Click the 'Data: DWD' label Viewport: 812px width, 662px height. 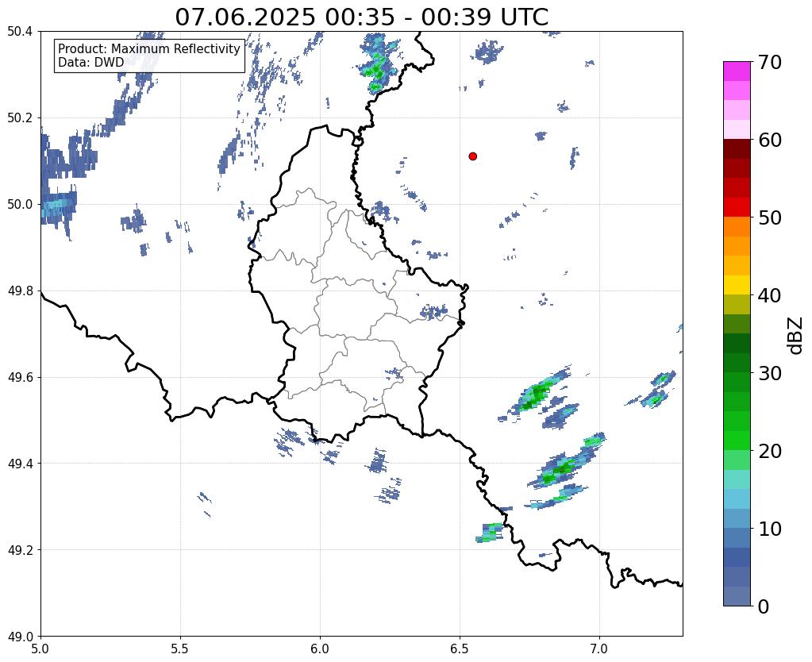[91, 62]
